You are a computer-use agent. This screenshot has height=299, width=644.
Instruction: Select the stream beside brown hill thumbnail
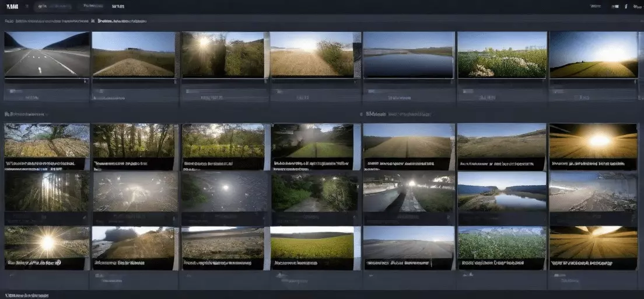134,242
